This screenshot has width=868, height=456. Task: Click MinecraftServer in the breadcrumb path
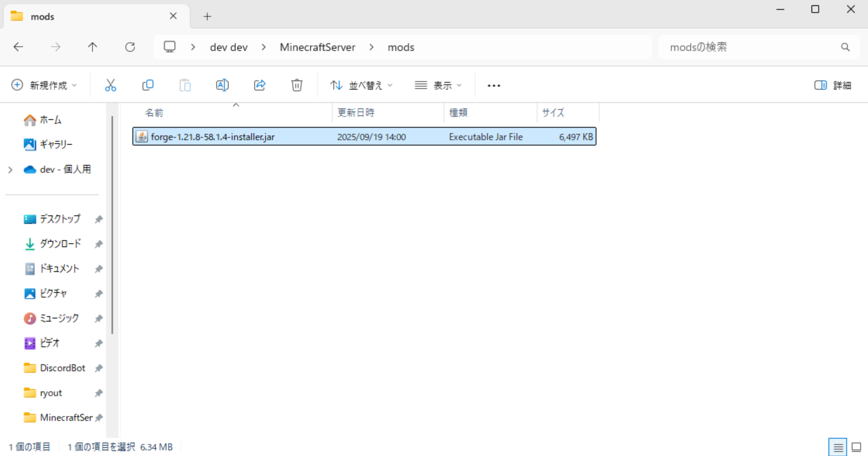[317, 47]
